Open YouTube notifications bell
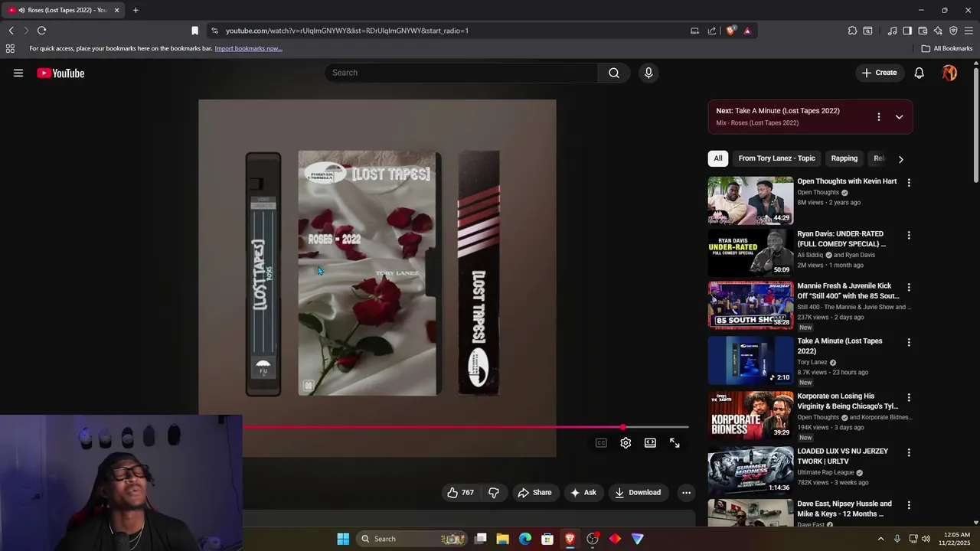Screen dimensions: 980x551 tap(920, 73)
